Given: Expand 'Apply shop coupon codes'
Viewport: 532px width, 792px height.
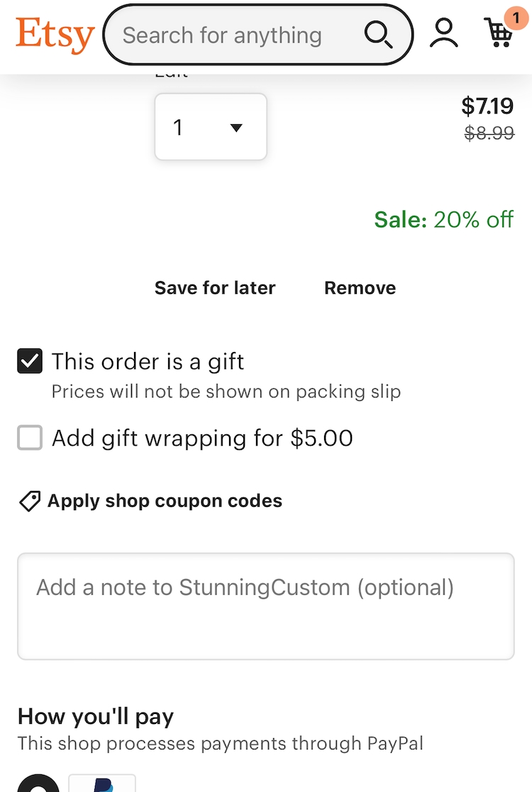Looking at the screenshot, I should pyautogui.click(x=164, y=500).
